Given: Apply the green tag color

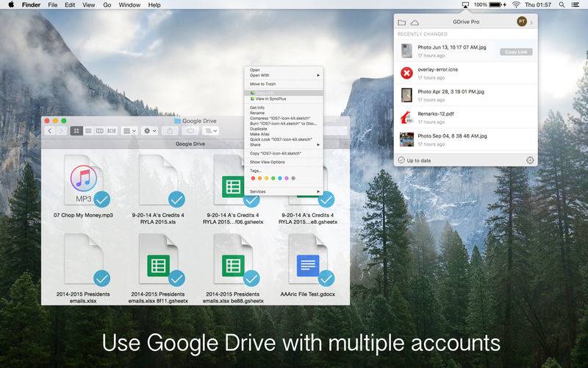Looking at the screenshot, I should point(273,178).
